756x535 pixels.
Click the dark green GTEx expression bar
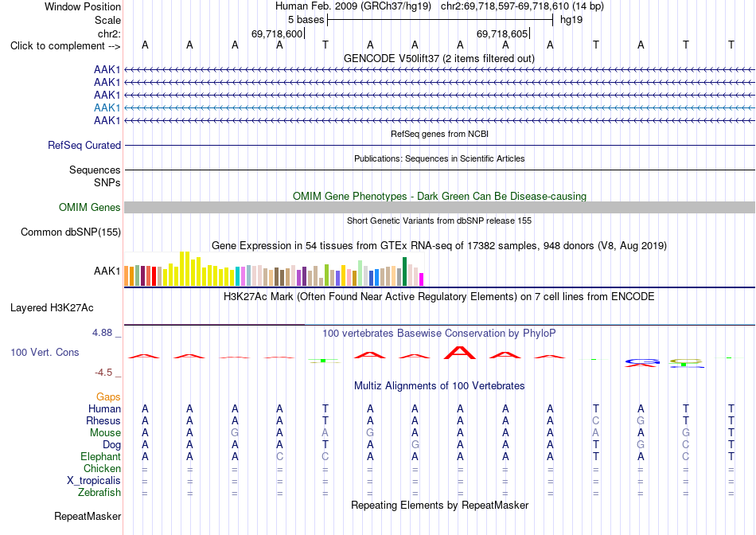pyautogui.click(x=404, y=271)
